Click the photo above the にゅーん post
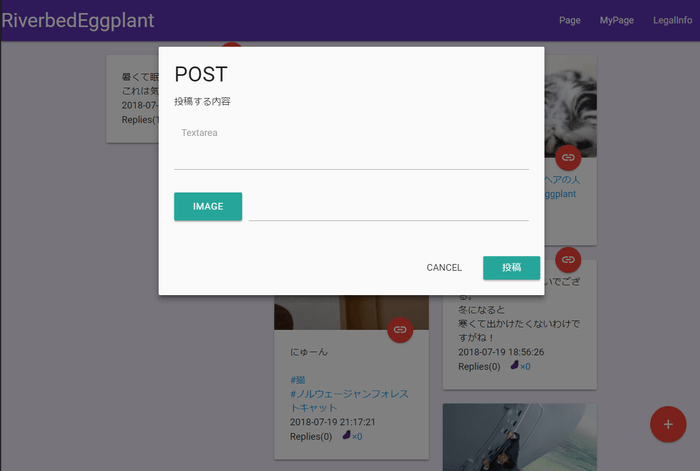The width and height of the screenshot is (700, 471). coord(351,312)
